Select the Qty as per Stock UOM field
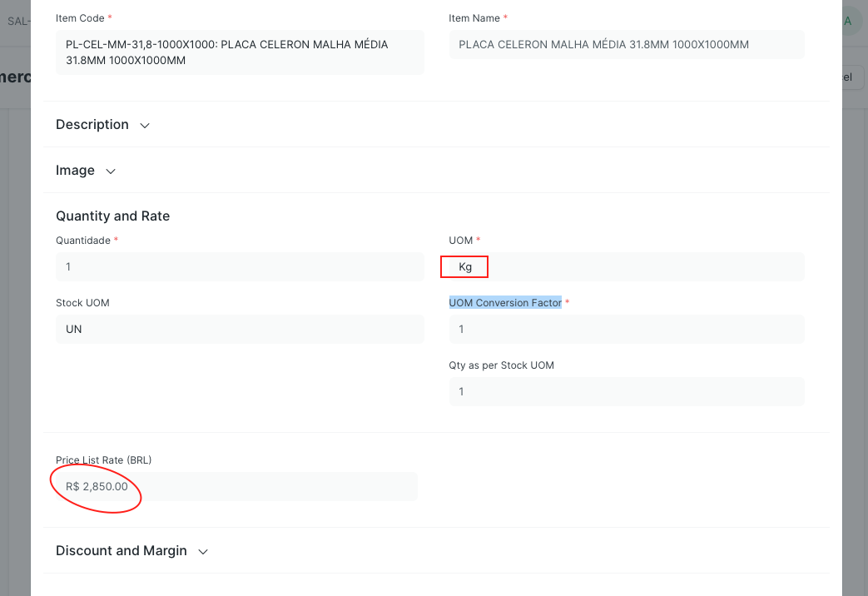The height and width of the screenshot is (596, 868). [x=625, y=391]
